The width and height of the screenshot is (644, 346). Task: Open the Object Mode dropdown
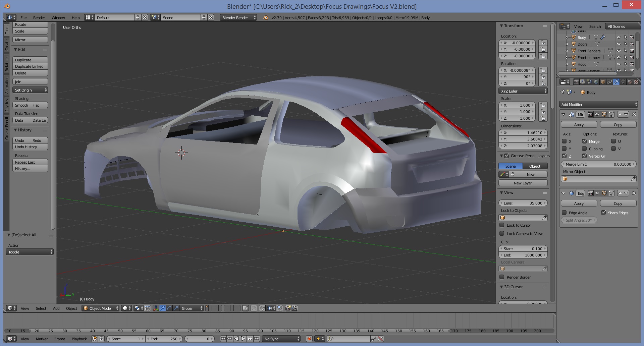tap(101, 308)
